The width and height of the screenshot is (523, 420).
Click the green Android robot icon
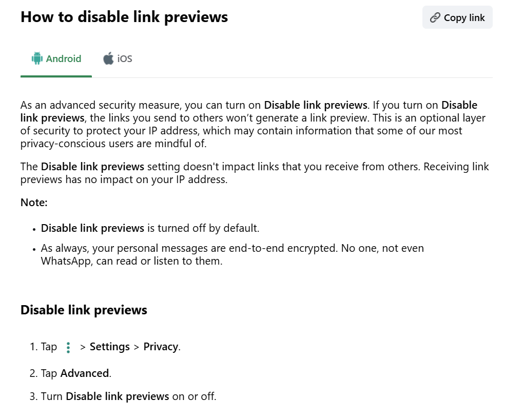tap(37, 58)
